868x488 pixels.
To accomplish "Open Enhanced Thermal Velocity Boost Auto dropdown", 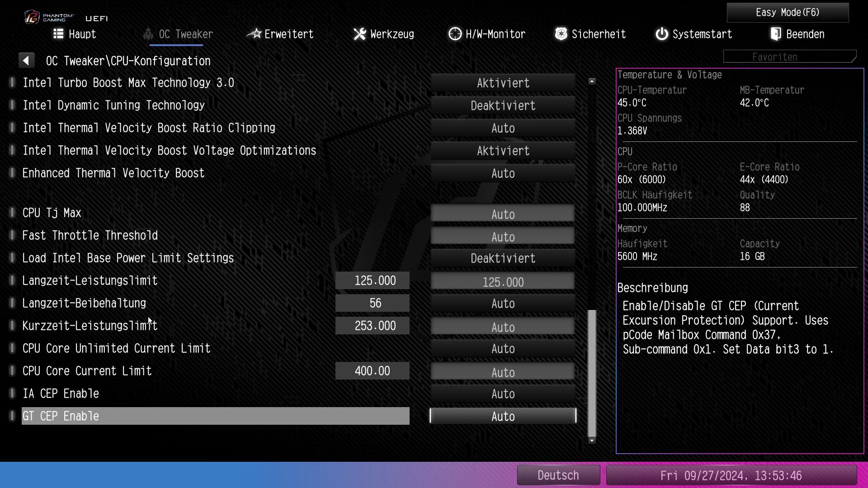I will point(503,174).
